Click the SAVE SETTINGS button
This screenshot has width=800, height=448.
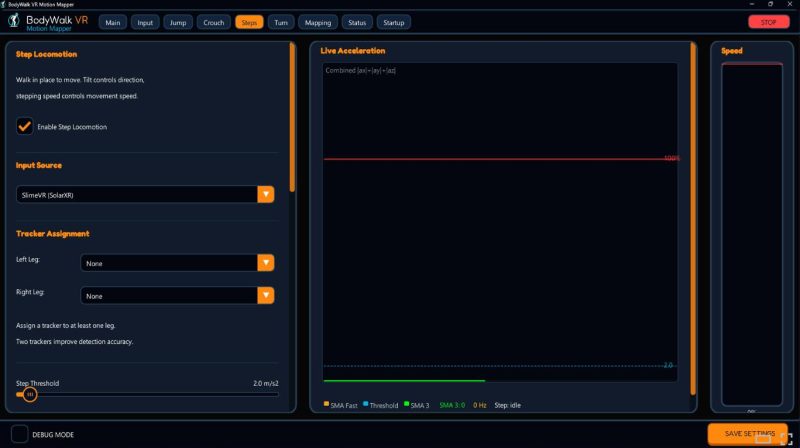[x=747, y=434]
